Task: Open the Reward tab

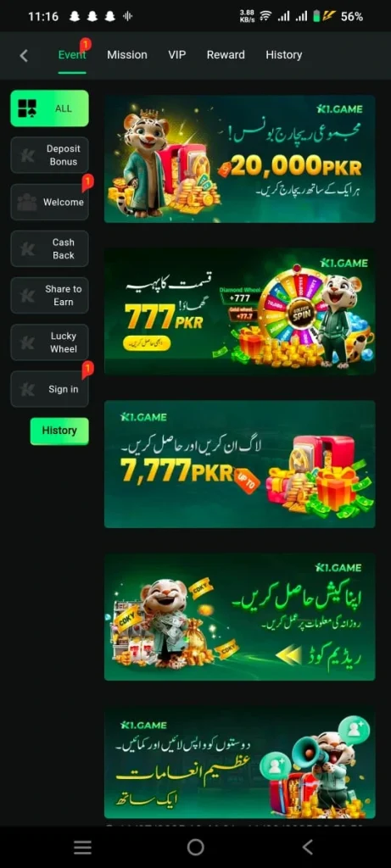Action: click(x=226, y=55)
